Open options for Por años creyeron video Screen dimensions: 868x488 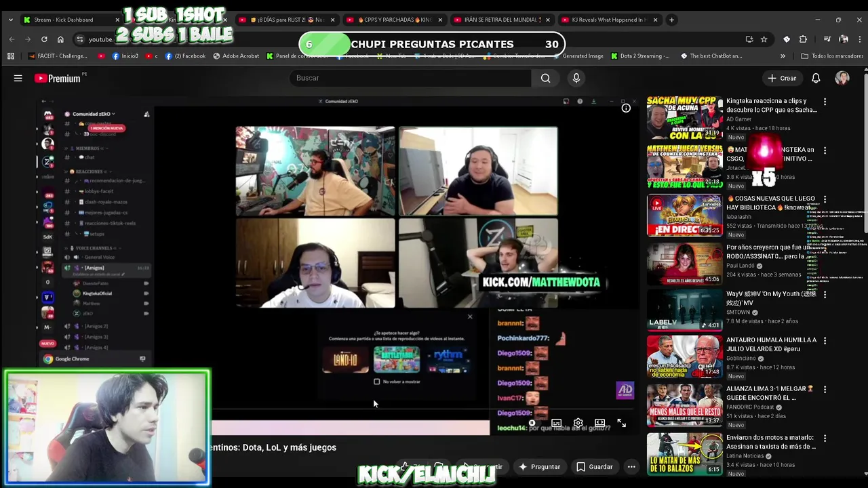(x=825, y=248)
